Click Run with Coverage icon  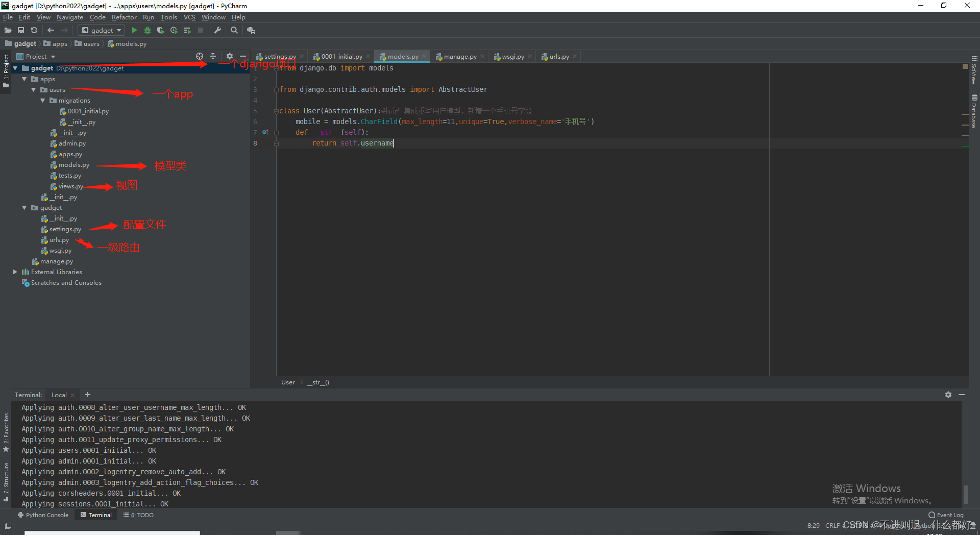coord(160,31)
